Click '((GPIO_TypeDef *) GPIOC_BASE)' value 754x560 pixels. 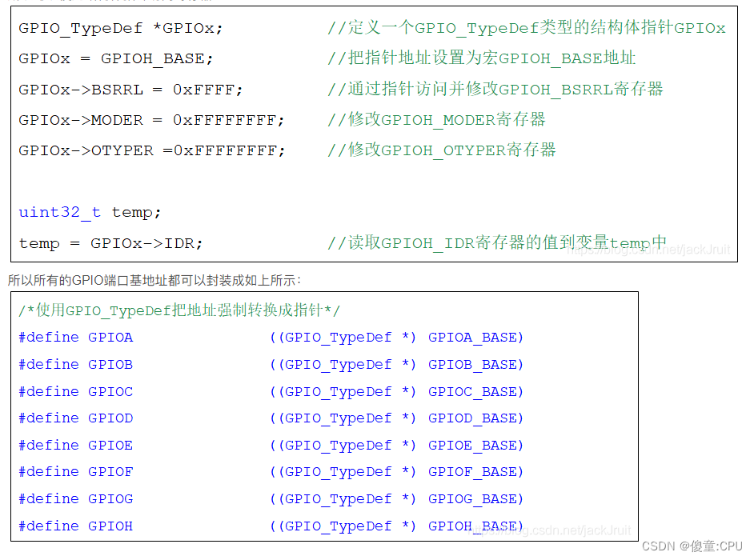pyautogui.click(x=396, y=392)
